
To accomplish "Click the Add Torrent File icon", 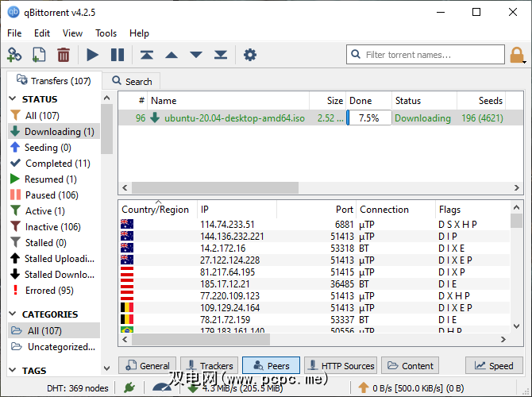I will tap(38, 55).
